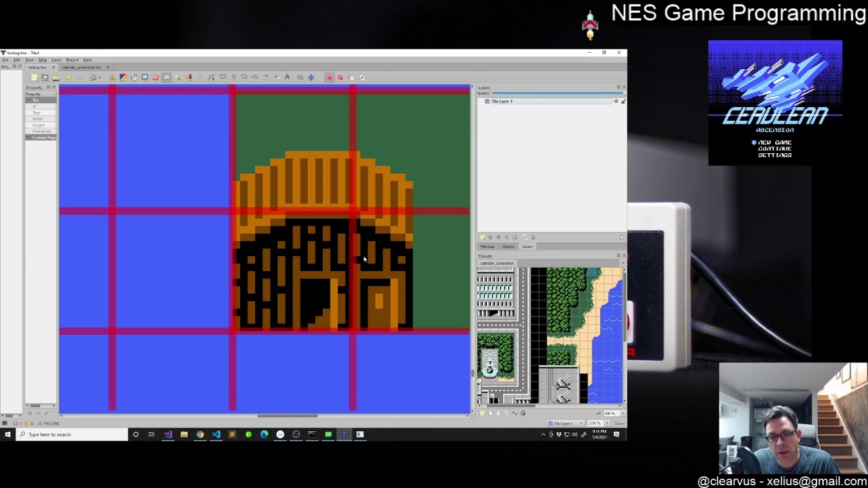Open the command dropdown arrow in toolbar

100,77
